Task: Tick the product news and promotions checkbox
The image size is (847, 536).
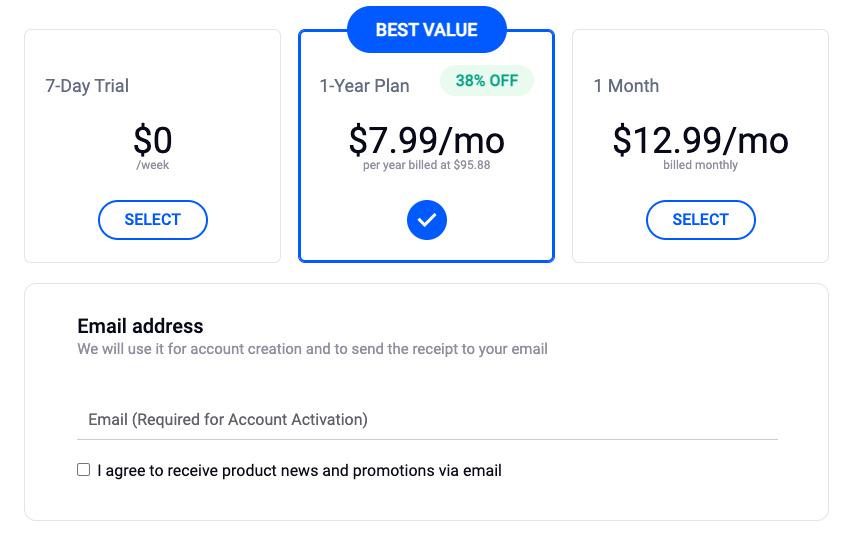Action: (84, 470)
